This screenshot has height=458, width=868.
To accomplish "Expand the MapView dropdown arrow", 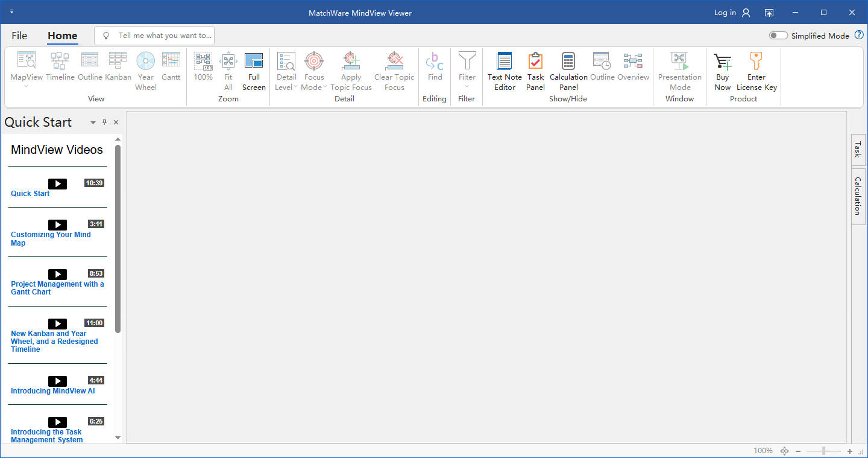I will [x=27, y=86].
